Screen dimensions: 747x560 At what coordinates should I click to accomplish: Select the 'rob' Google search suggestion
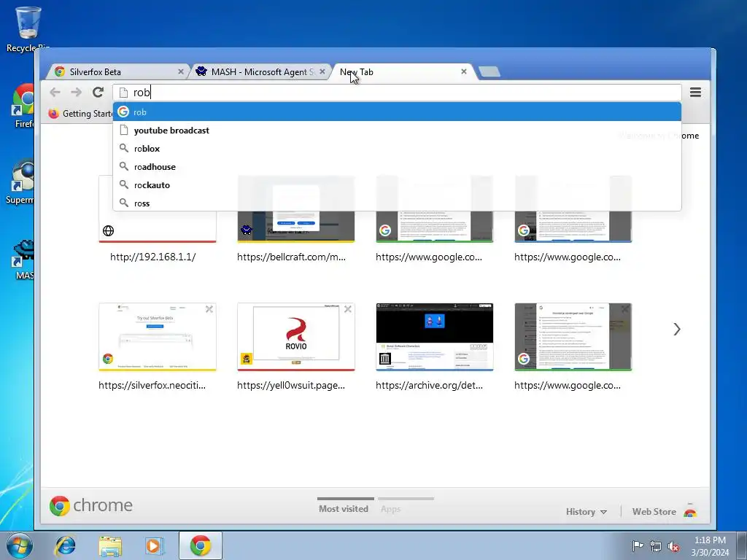pyautogui.click(x=397, y=112)
